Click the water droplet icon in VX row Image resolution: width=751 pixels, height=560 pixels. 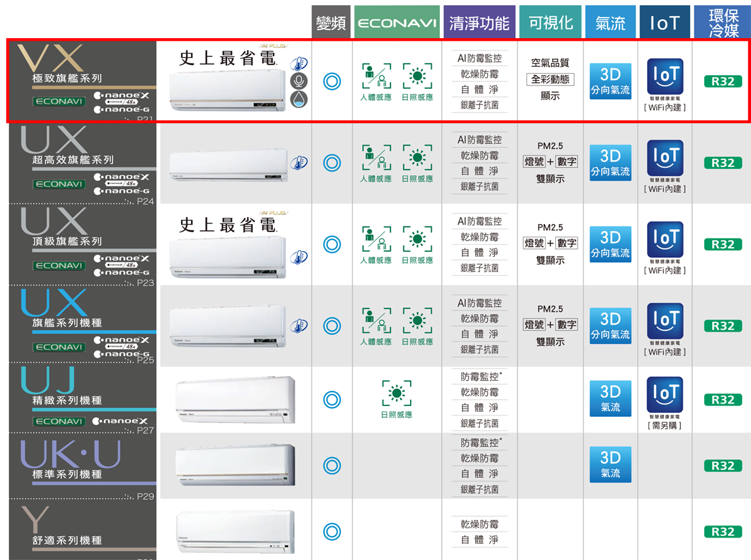299,98
